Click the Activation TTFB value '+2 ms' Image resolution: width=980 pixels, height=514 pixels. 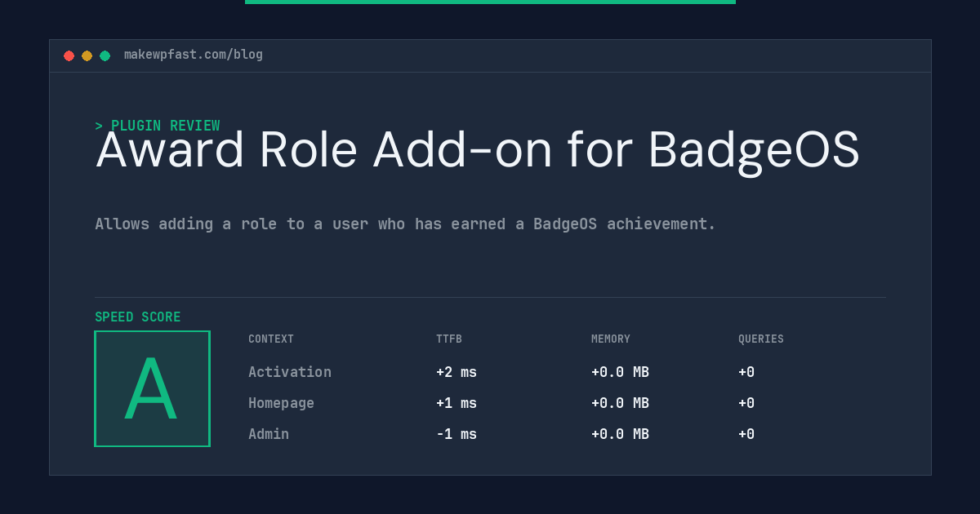457,372
